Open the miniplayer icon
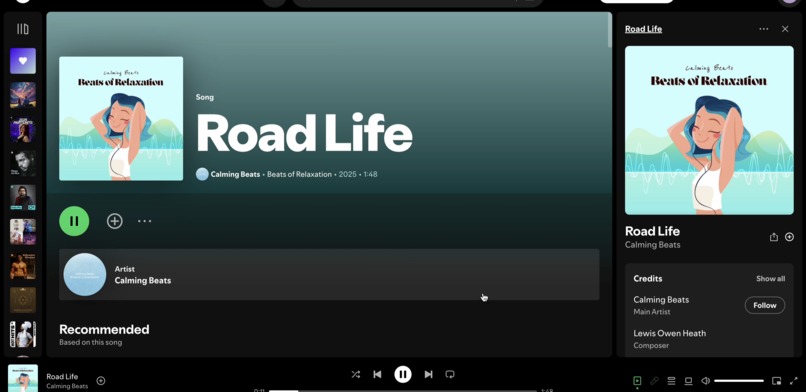Viewport: 806px width, 392px height. tap(776, 381)
